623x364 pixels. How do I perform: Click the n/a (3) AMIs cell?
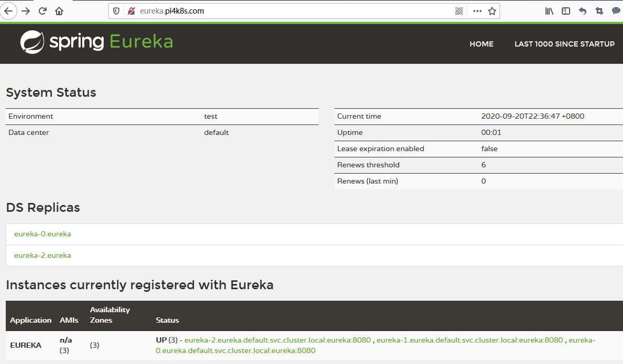pos(65,345)
